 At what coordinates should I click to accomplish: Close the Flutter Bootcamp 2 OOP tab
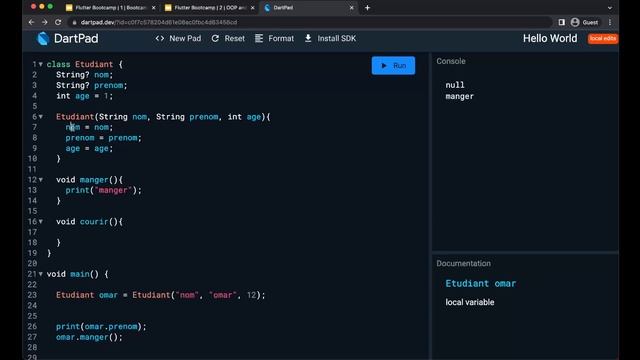253,7
